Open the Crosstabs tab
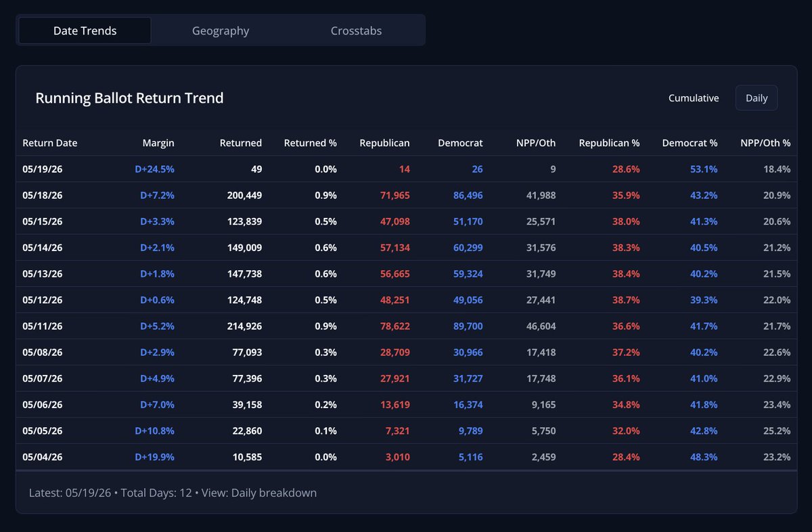The image size is (812, 532). (356, 30)
